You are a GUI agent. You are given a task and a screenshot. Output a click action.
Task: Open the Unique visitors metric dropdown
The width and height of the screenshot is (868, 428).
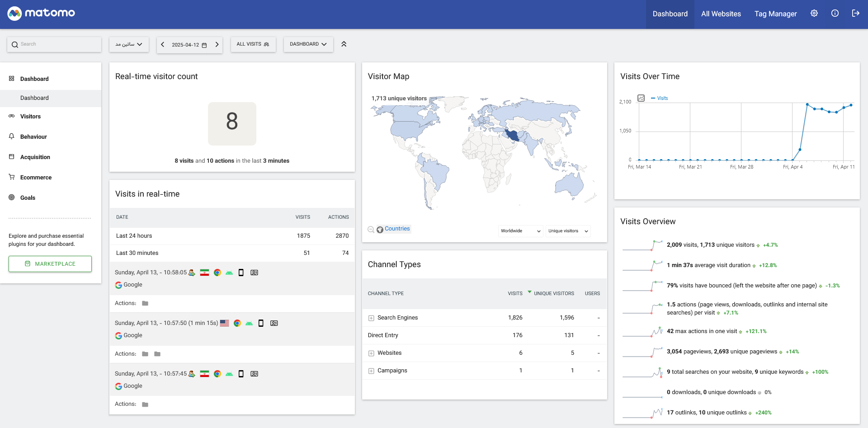pyautogui.click(x=568, y=231)
